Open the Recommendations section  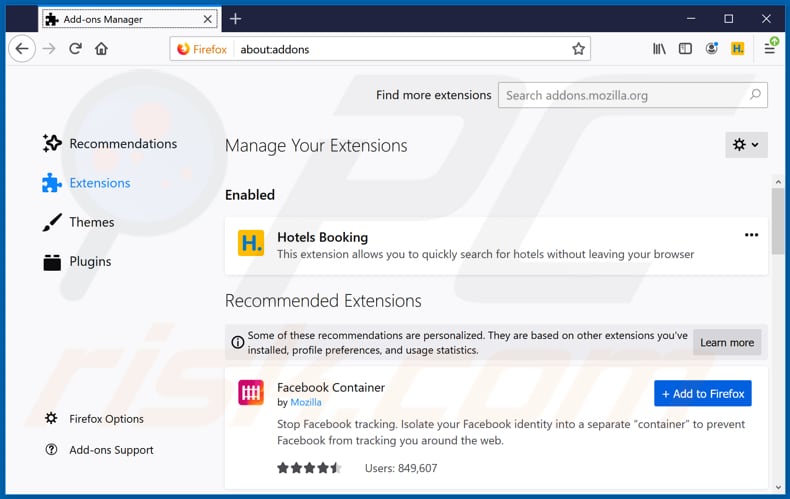110,144
